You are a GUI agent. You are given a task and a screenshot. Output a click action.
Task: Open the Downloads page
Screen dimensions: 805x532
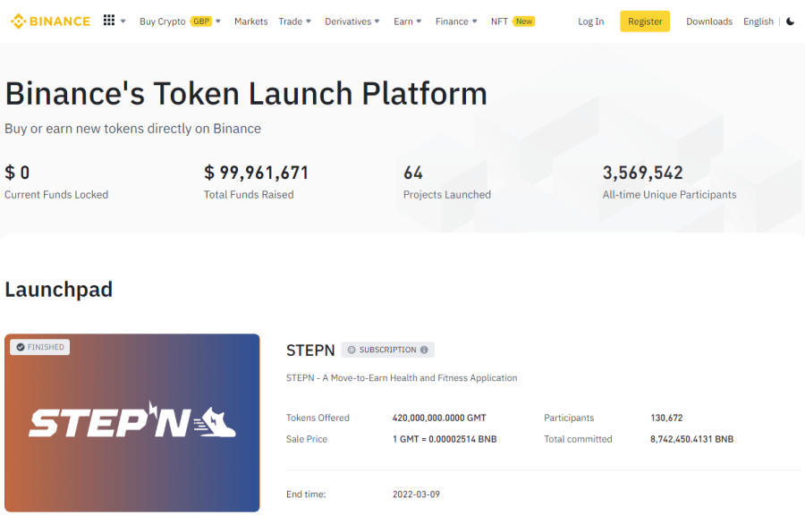click(709, 21)
